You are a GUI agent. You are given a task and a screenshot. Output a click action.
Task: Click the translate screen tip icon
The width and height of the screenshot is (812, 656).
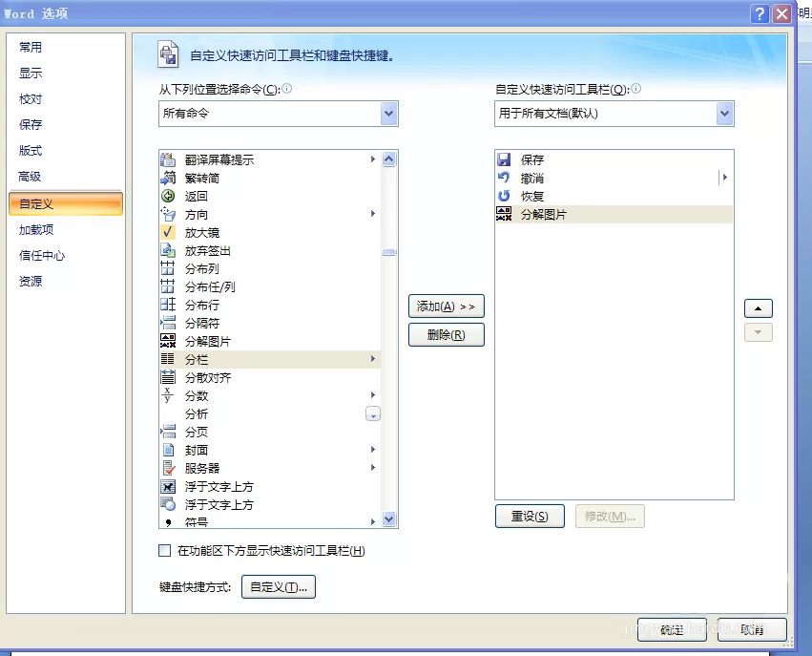[x=168, y=159]
